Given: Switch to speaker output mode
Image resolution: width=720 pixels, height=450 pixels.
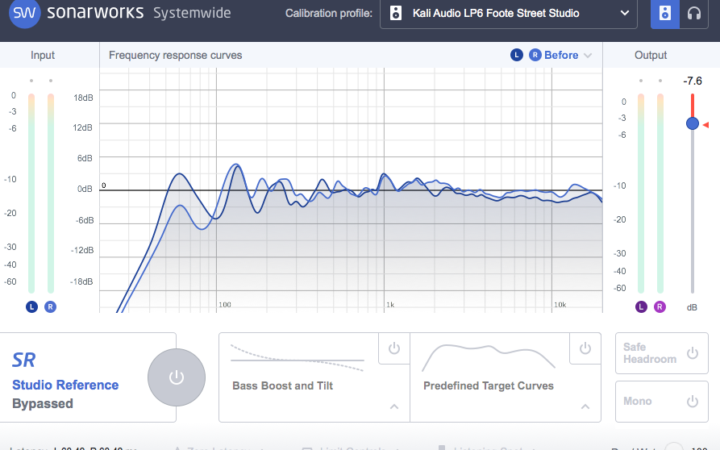Looking at the screenshot, I should coord(666,14).
